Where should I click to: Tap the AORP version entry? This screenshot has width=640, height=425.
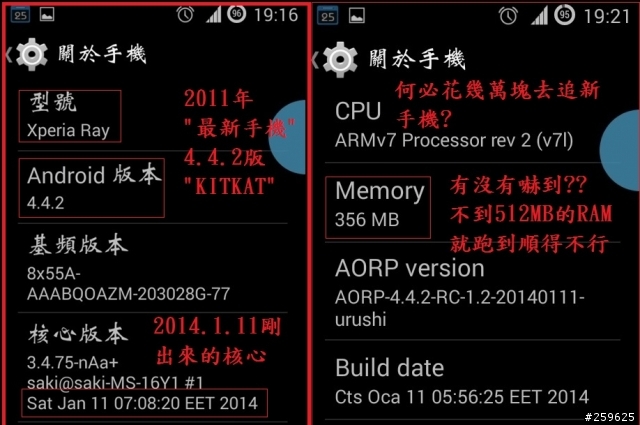pos(473,291)
